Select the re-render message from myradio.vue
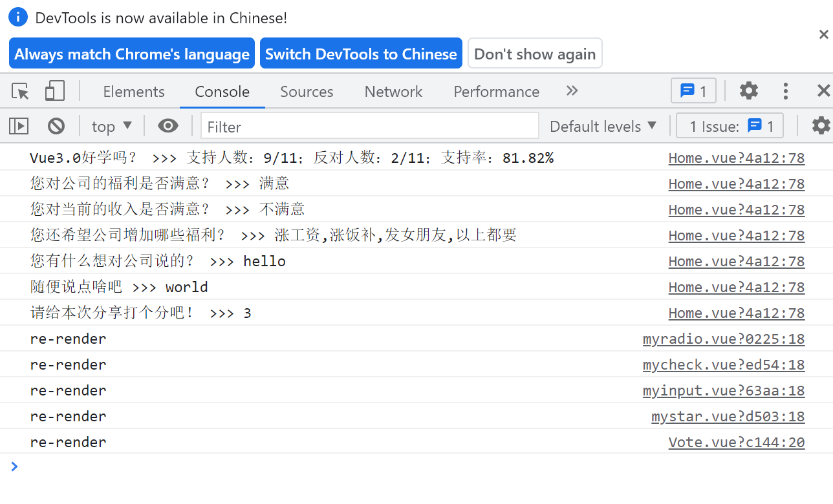This screenshot has width=833, height=504. (x=68, y=339)
